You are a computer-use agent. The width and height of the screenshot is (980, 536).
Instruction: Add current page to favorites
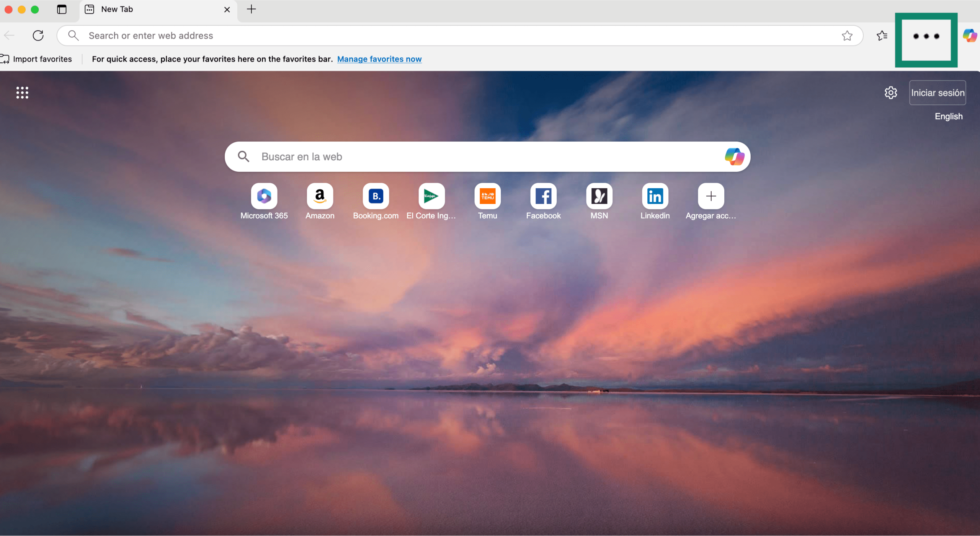click(x=846, y=35)
